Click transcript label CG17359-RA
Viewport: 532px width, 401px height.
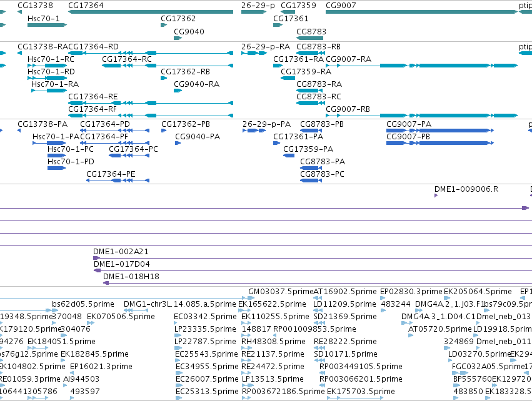pos(306,72)
